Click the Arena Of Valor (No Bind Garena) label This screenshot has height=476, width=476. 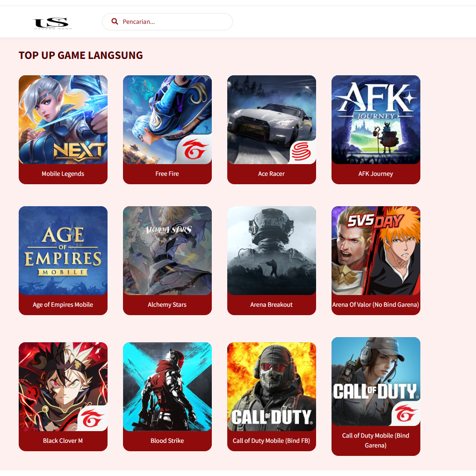(375, 305)
